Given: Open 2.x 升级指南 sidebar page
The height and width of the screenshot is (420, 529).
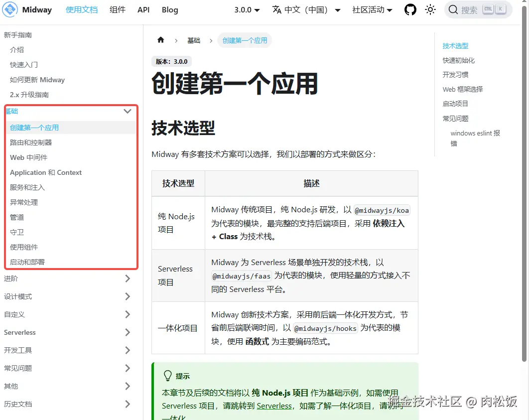Looking at the screenshot, I should click(29, 95).
